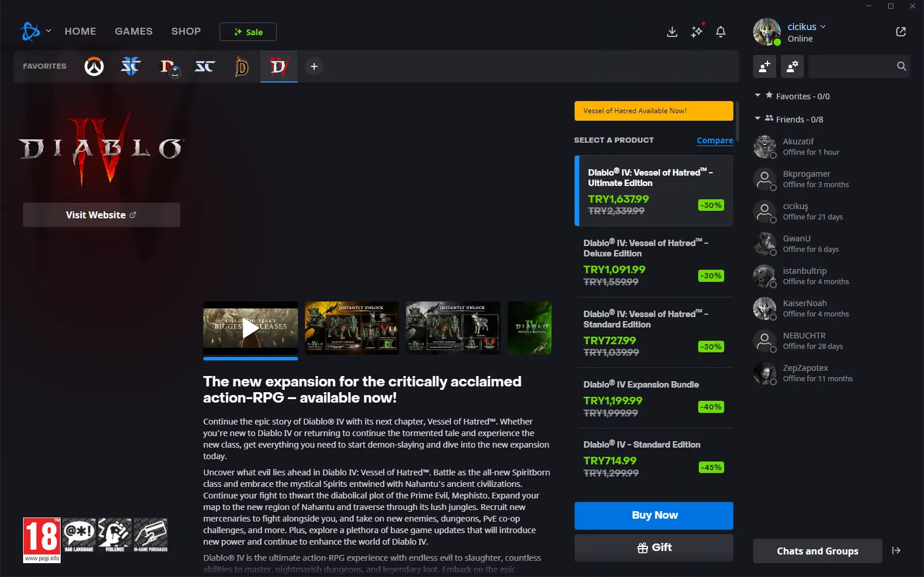Viewport: 924px width, 577px height.
Task: Switch to the SHOP tab
Action: coord(186,31)
